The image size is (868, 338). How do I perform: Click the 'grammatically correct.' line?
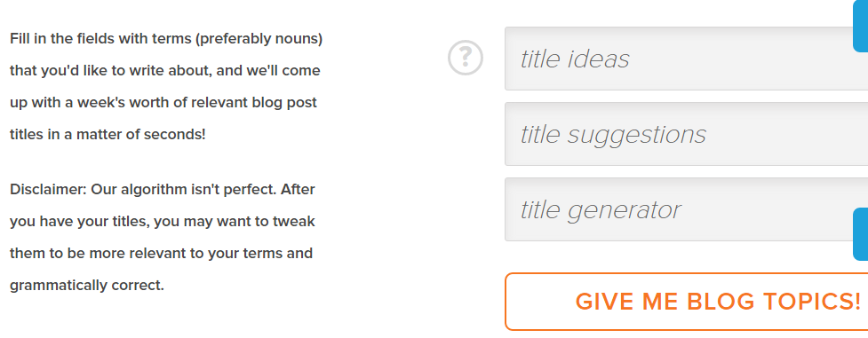point(87,286)
